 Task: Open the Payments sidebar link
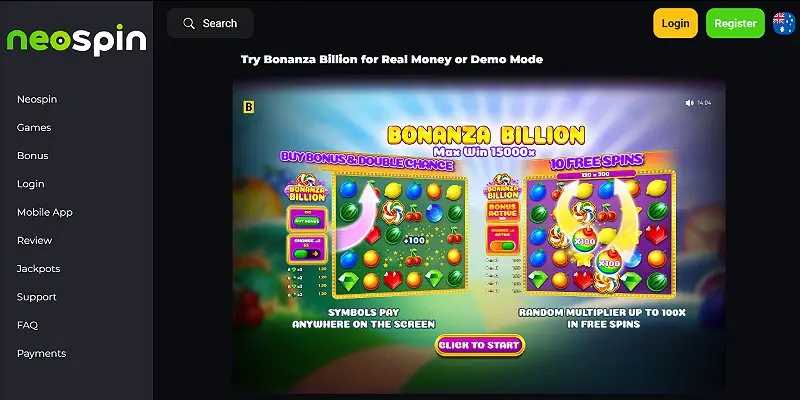point(41,353)
